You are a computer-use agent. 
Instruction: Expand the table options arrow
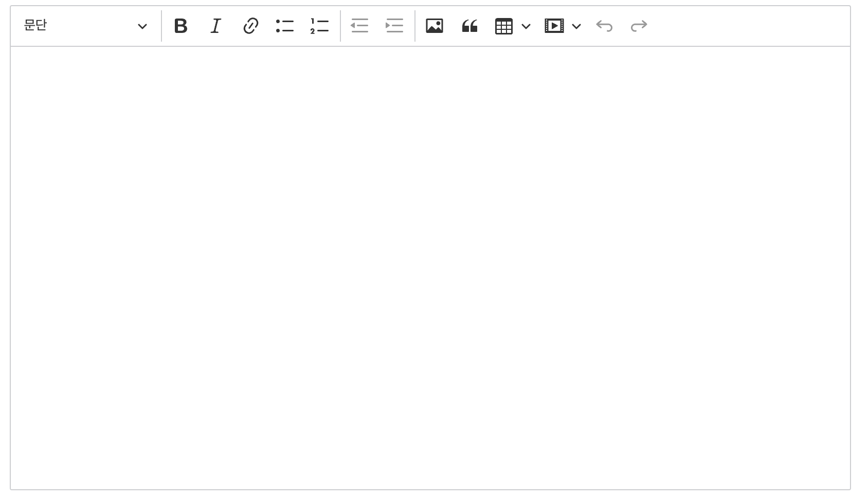526,26
